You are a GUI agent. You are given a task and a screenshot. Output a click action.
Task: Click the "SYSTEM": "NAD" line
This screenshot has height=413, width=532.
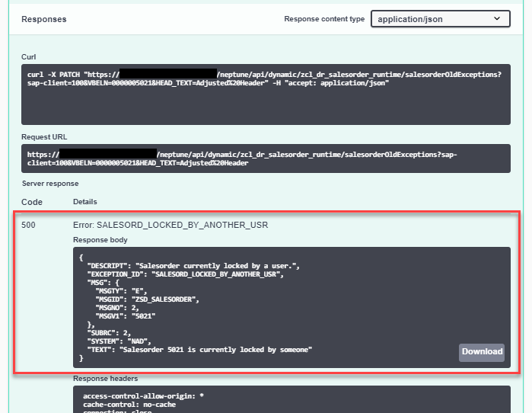pos(119,341)
